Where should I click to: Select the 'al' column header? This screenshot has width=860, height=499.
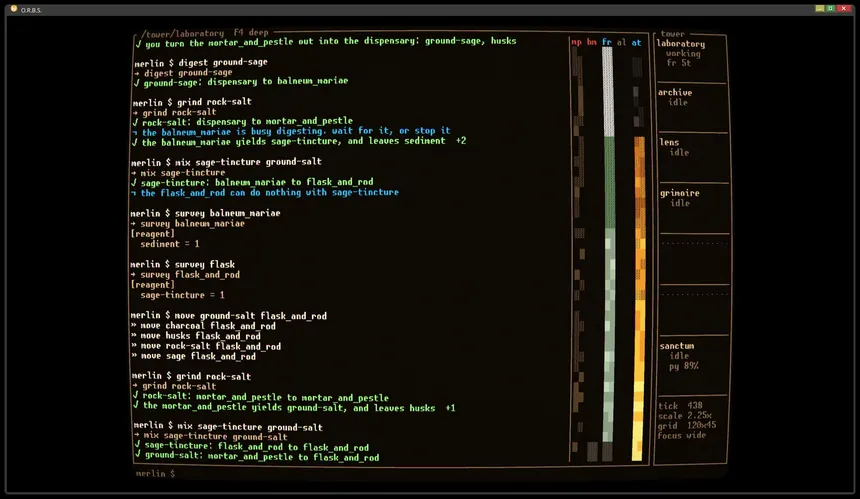[621, 42]
